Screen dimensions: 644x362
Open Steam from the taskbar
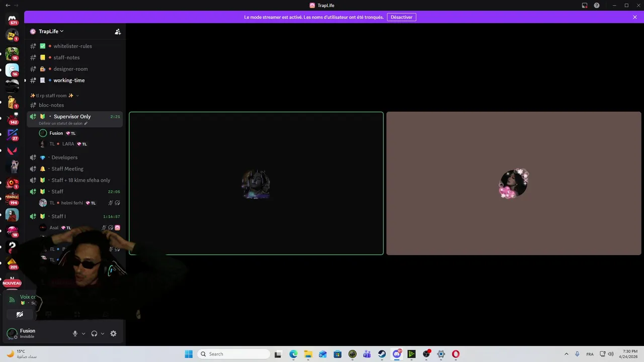coord(382,354)
